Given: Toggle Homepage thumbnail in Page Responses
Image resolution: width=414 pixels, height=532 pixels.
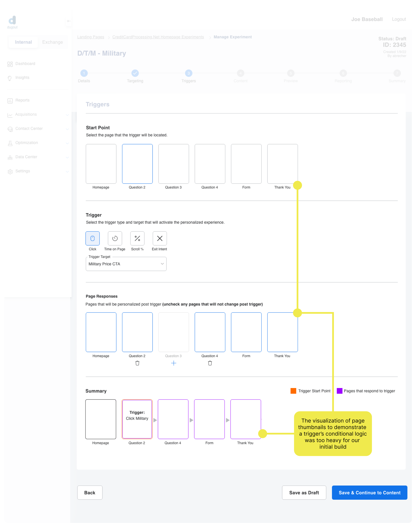Looking at the screenshot, I should (101, 332).
